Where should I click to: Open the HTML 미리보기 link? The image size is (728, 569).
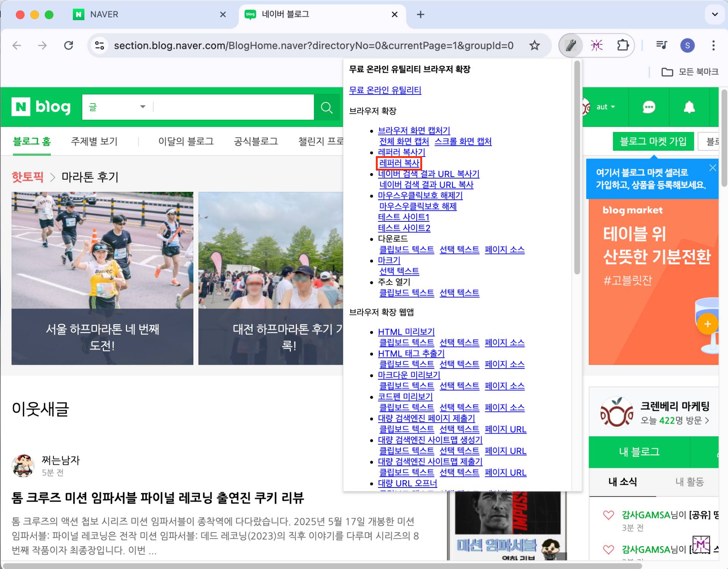coord(406,332)
